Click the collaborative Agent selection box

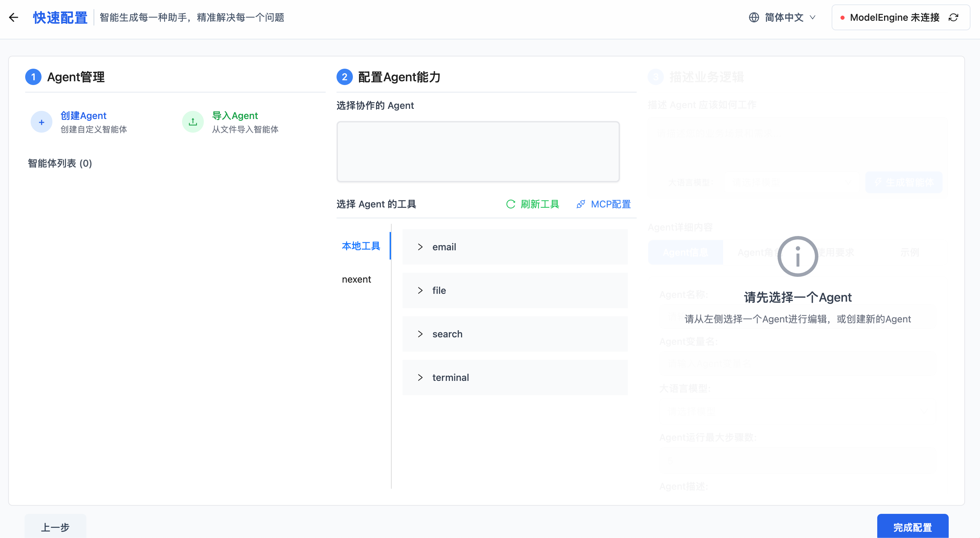pyautogui.click(x=478, y=152)
